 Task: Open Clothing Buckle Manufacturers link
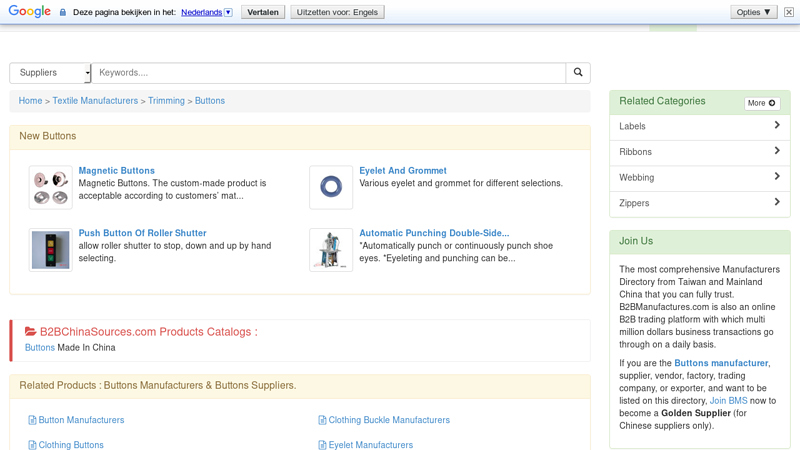tap(389, 420)
